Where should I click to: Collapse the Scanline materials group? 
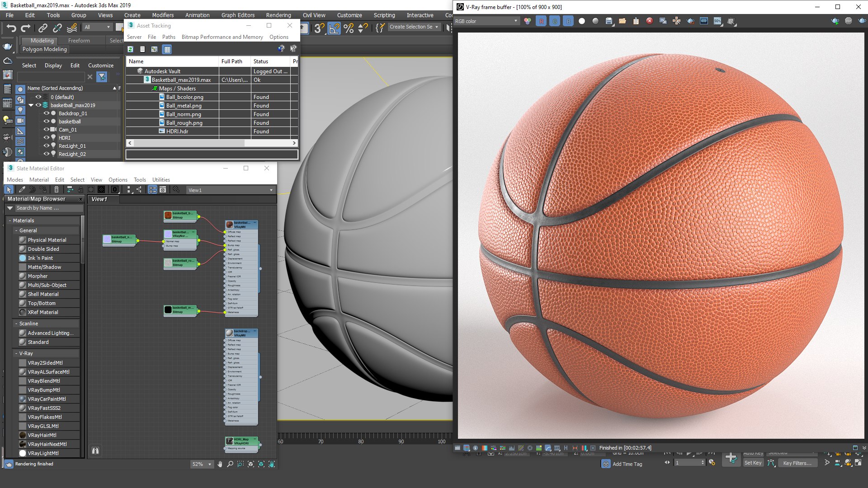[16, 324]
